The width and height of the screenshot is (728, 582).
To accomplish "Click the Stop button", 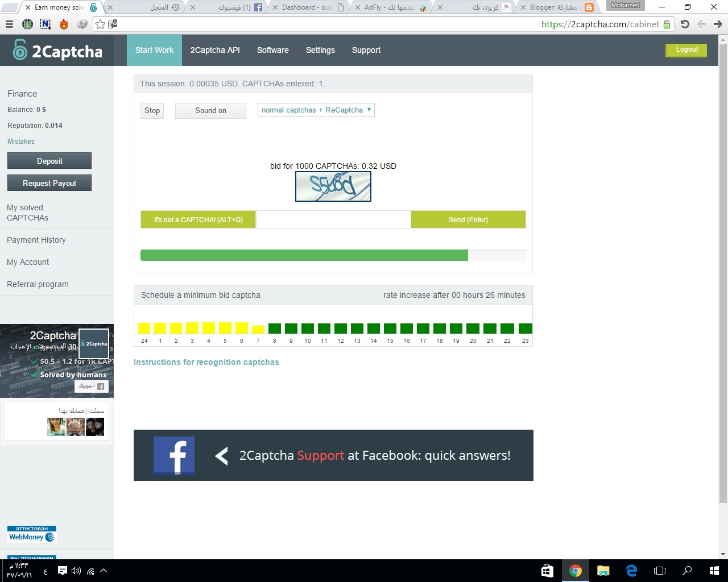I will pos(152,111).
